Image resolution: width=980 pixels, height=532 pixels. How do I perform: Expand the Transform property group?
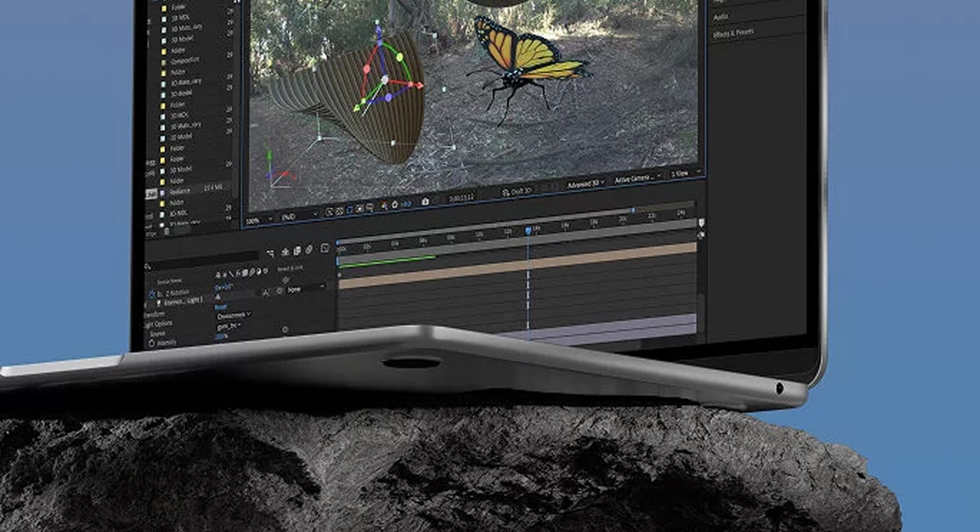click(x=154, y=314)
